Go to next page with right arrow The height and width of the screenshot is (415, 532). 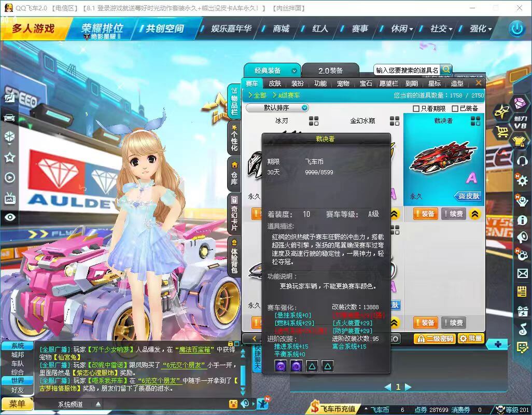pyautogui.click(x=408, y=387)
